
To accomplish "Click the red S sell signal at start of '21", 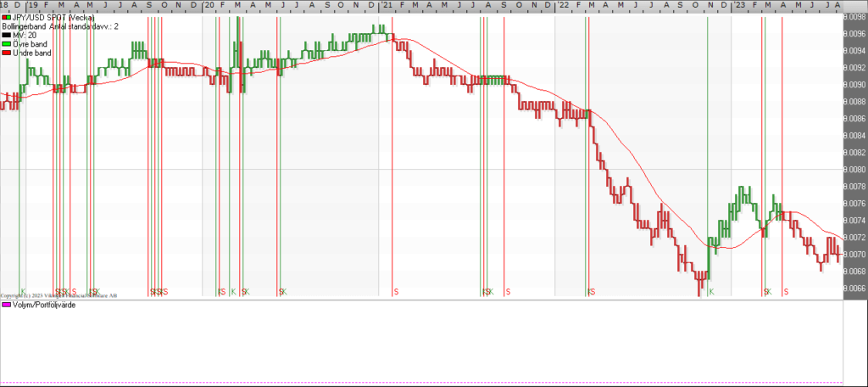I will [x=396, y=292].
